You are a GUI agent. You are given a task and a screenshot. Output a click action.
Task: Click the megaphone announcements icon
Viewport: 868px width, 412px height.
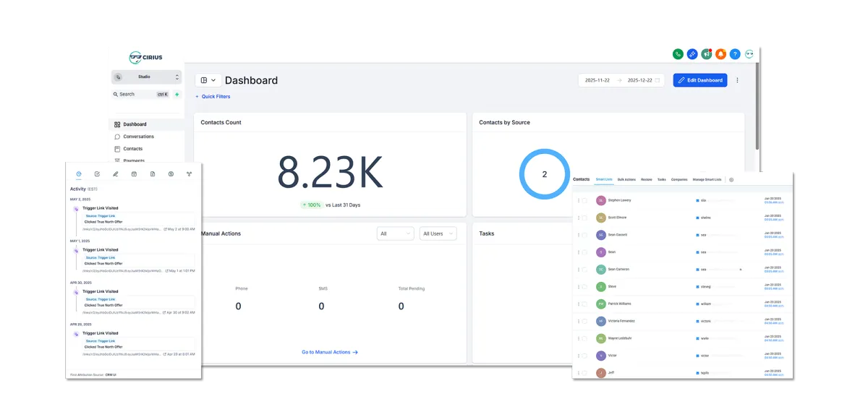coord(706,54)
